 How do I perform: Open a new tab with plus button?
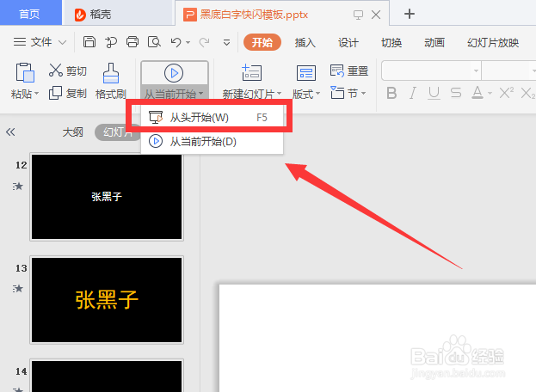(410, 14)
